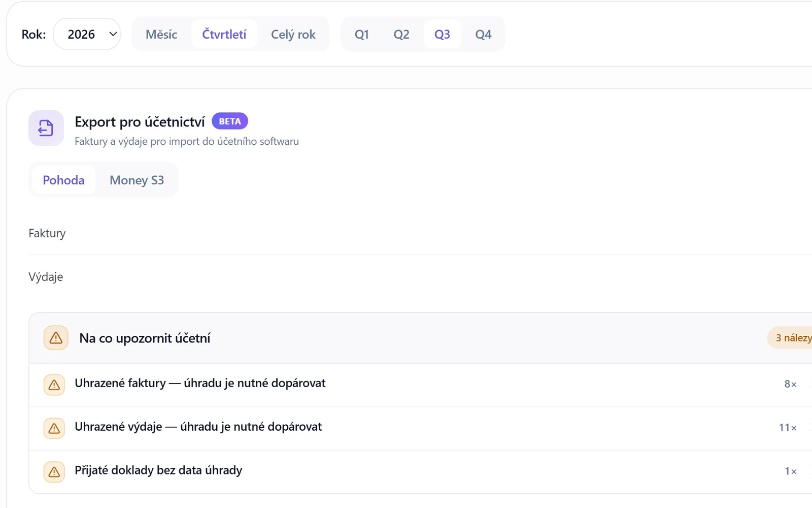This screenshot has height=508, width=812.
Task: Click warning icon for Uhrazené faktury row
Action: 54,385
